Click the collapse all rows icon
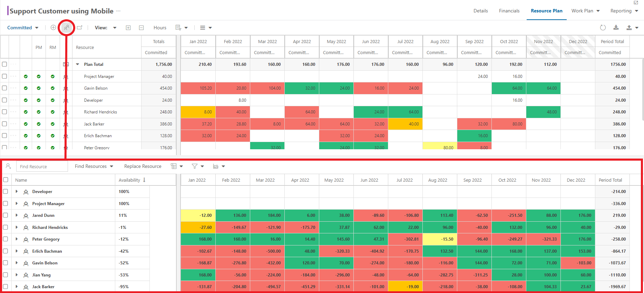This screenshot has width=644, height=293. coord(141,28)
